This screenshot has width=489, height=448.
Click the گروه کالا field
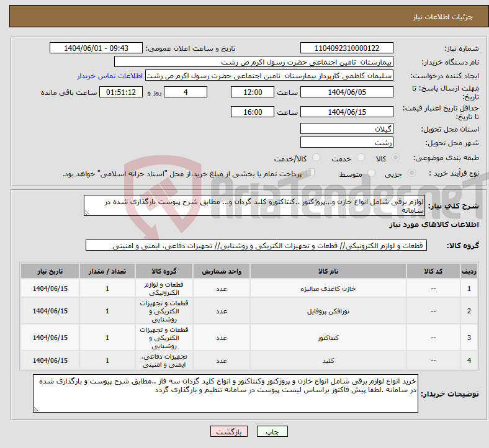(x=256, y=245)
